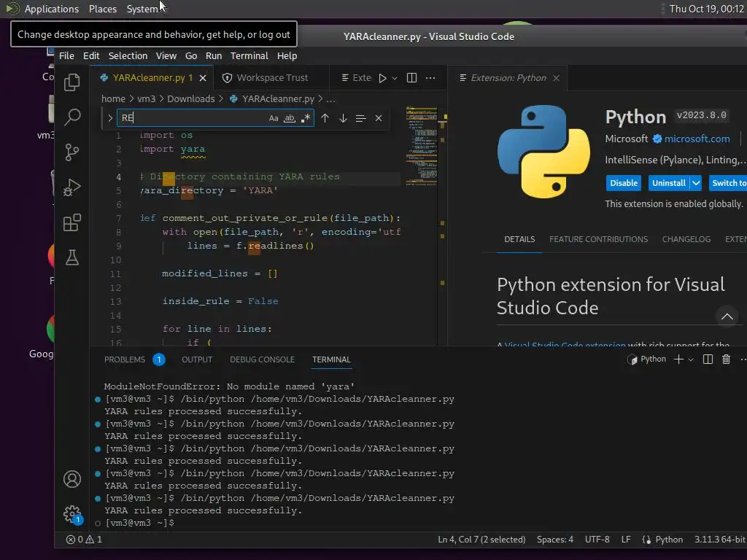Select Downloads in the breadcrumb
The image size is (747, 560).
[x=190, y=99]
